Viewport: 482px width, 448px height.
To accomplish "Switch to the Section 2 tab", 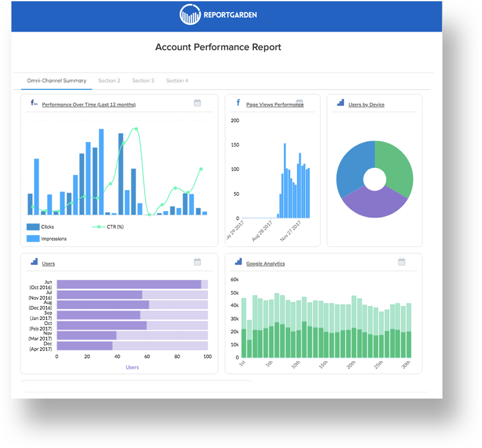I will click(x=109, y=80).
